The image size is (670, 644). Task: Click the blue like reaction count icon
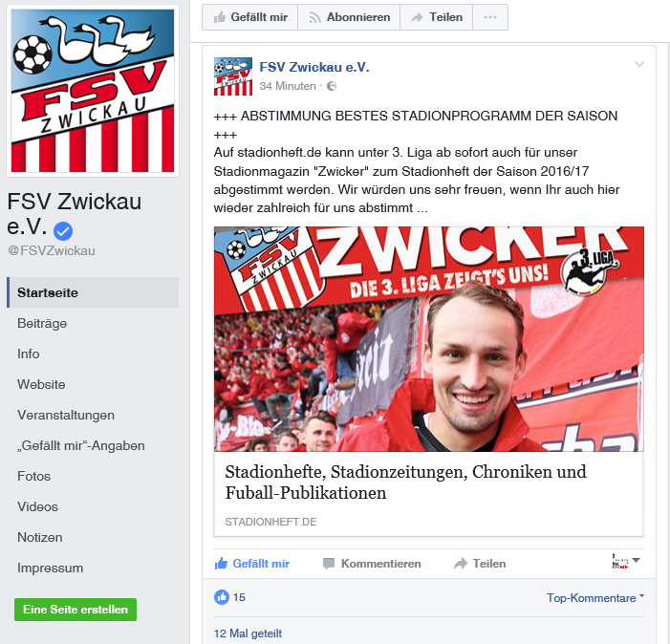tap(222, 597)
